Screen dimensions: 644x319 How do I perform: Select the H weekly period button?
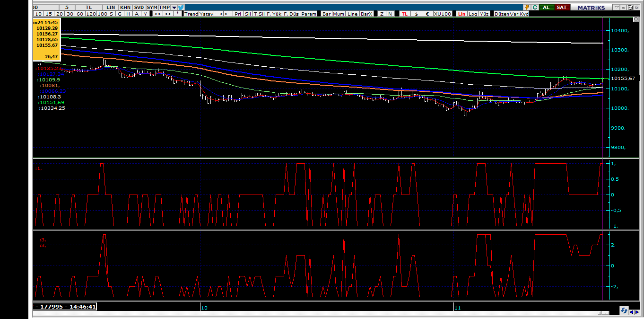pos(128,14)
